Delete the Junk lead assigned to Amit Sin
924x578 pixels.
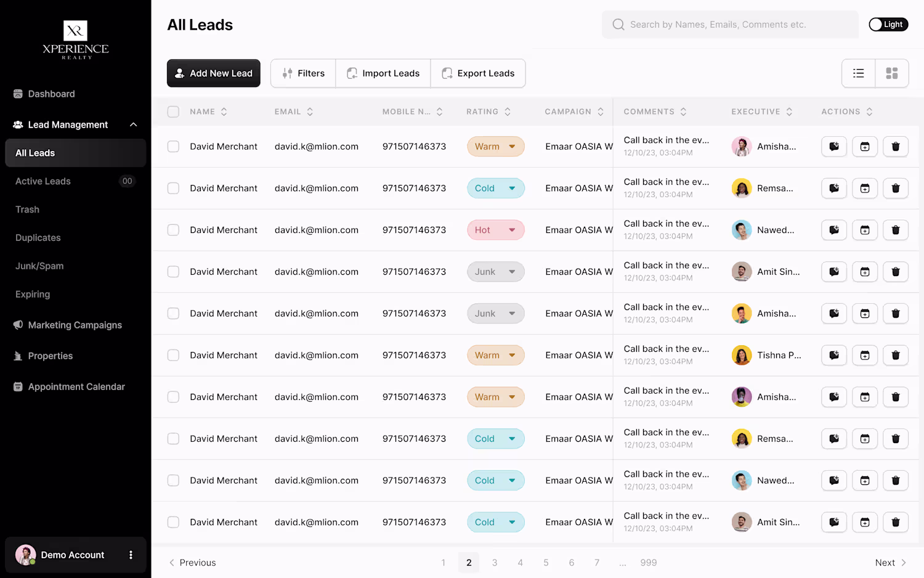pyautogui.click(x=896, y=272)
